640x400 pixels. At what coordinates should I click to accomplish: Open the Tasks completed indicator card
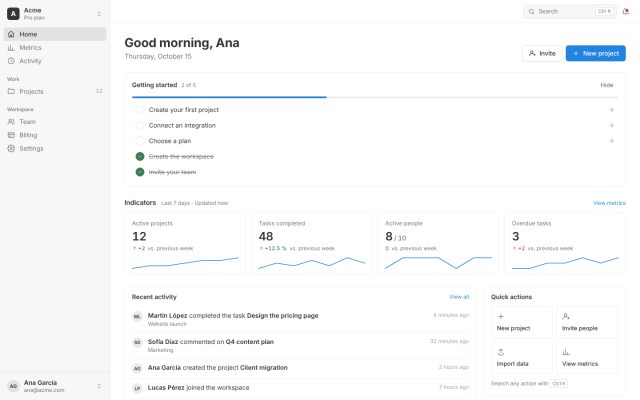pyautogui.click(x=312, y=243)
